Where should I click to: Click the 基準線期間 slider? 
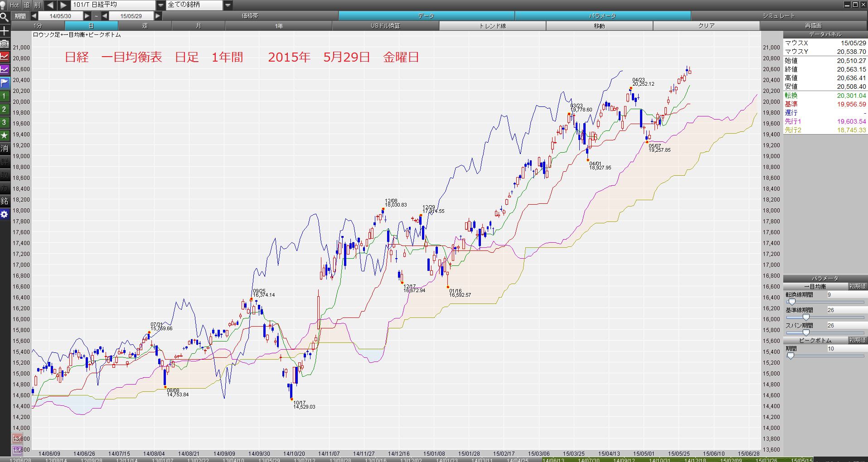click(825, 318)
